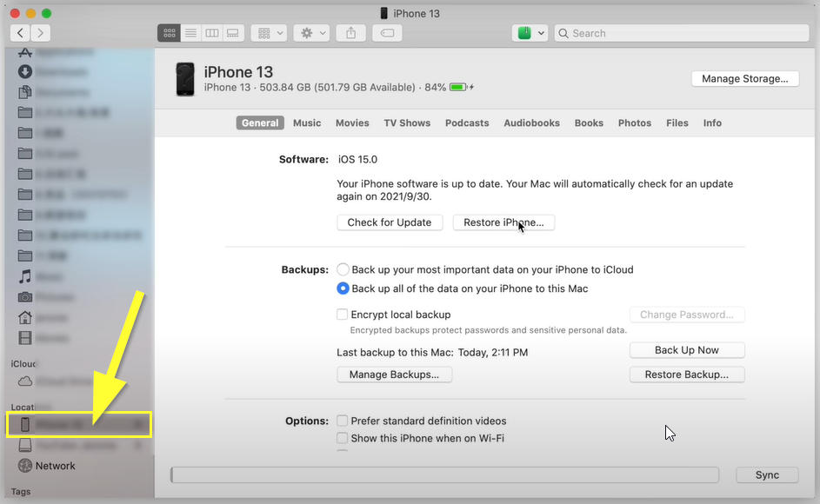The width and height of the screenshot is (820, 504).
Task: Open iCloud Drive via the cloud icon
Action: [x=25, y=381]
